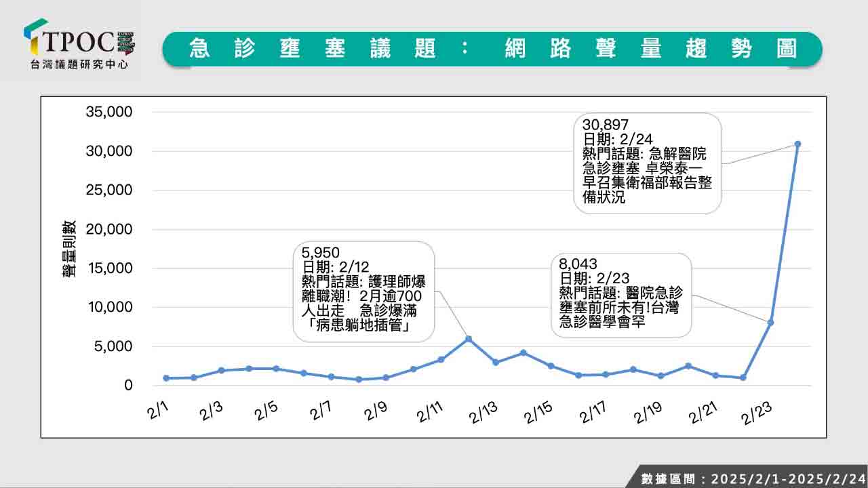Open the 30,897 callout for 2/24

[x=647, y=163]
